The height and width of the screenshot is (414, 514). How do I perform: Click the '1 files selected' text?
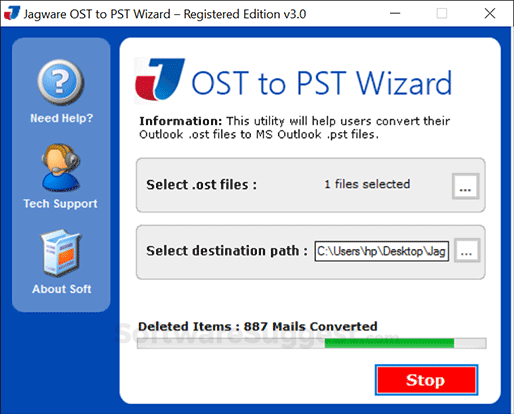click(367, 184)
